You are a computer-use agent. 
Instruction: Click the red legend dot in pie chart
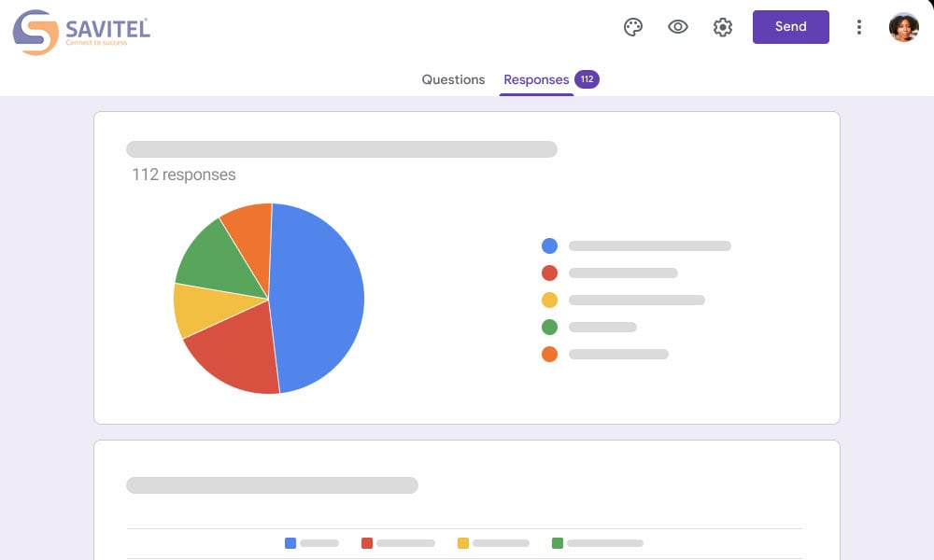tap(549, 273)
